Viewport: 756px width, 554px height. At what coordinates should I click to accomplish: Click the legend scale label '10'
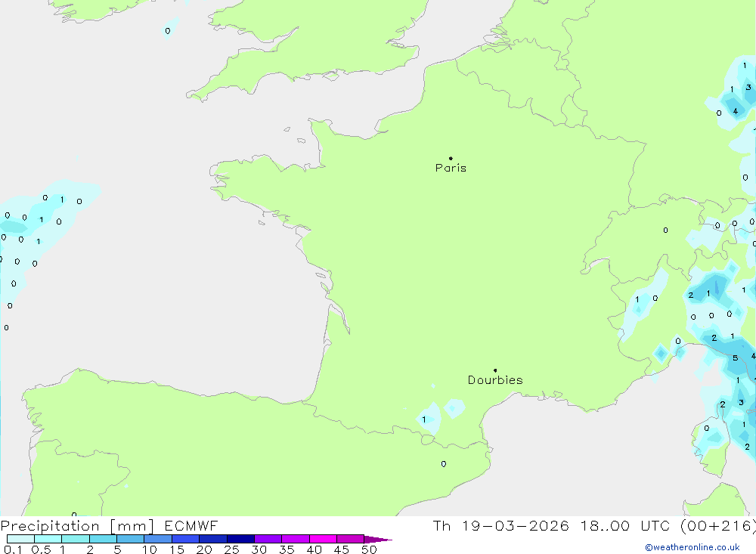pyautogui.click(x=150, y=549)
